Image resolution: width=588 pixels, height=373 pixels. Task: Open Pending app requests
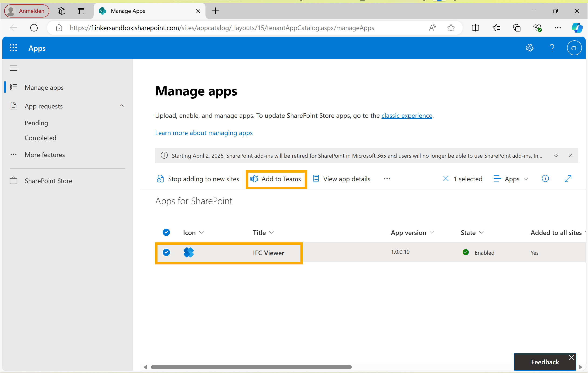[x=36, y=123]
